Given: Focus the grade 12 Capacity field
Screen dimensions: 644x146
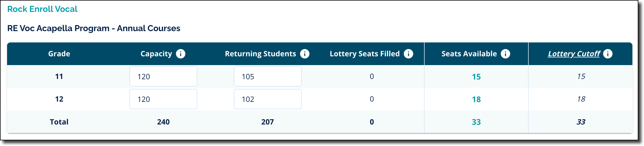Looking at the screenshot, I should 163,99.
